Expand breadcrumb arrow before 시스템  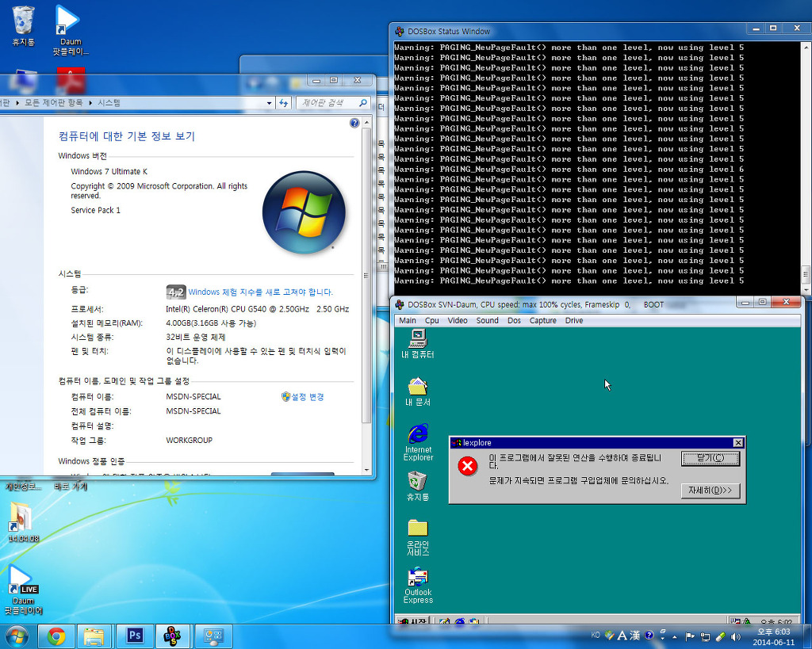90,103
